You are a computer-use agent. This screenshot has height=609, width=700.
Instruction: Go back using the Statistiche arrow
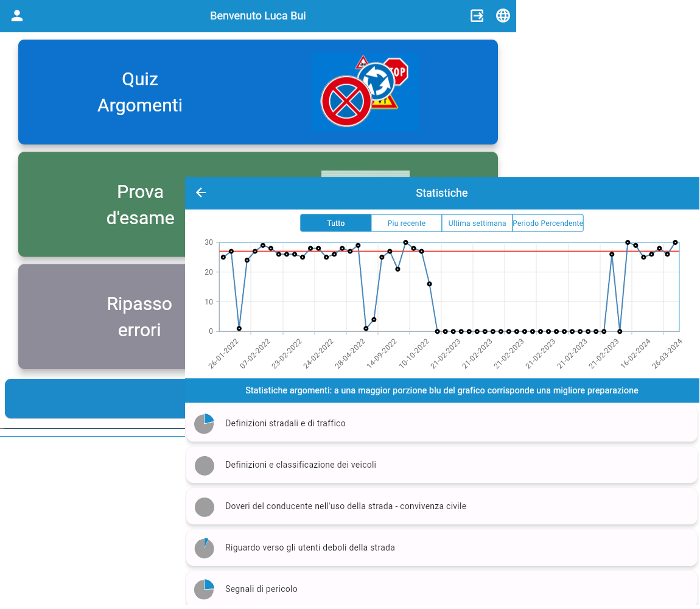201,193
